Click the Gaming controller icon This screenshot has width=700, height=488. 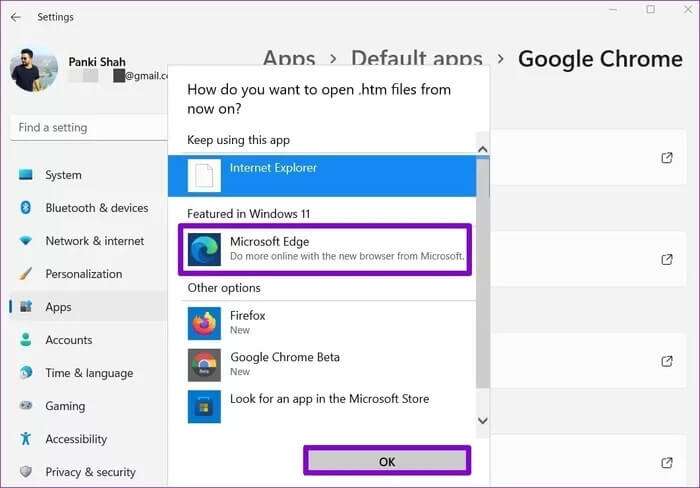point(26,405)
